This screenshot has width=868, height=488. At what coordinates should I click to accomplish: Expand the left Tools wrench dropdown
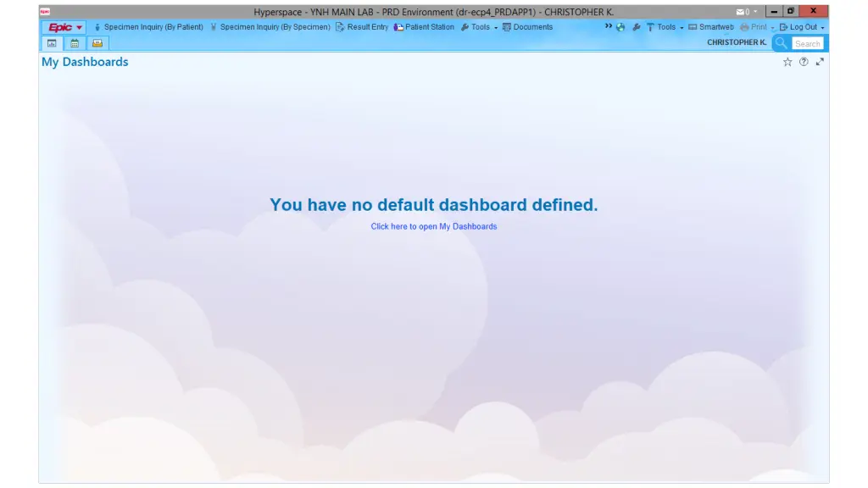tap(480, 27)
